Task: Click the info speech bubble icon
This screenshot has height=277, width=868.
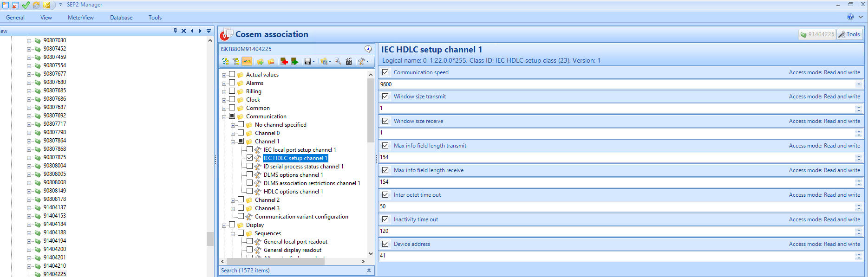Action: [368, 49]
